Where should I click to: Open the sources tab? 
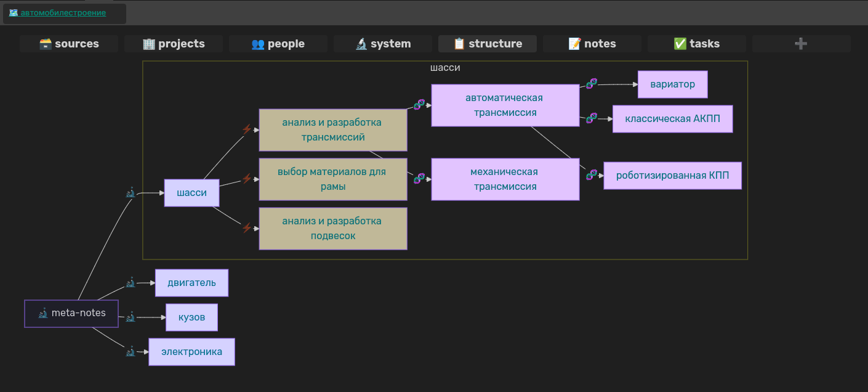pos(69,44)
